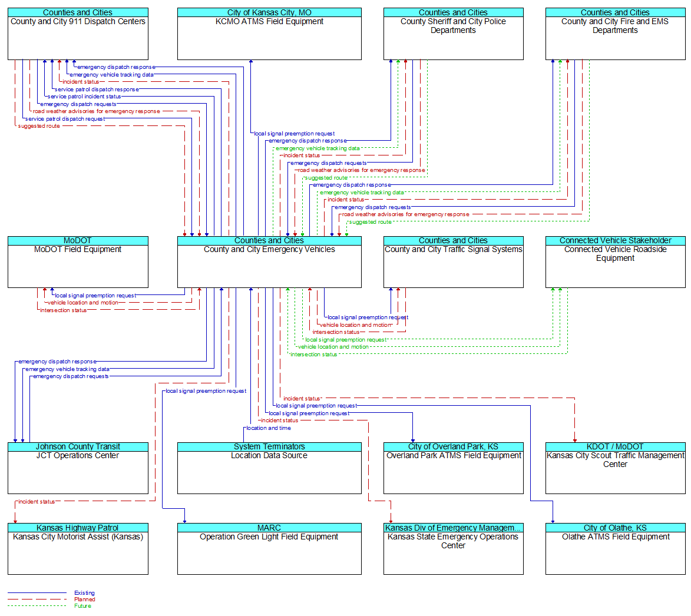
Task: Click the 'Existing' legend entry
Action: pos(84,593)
